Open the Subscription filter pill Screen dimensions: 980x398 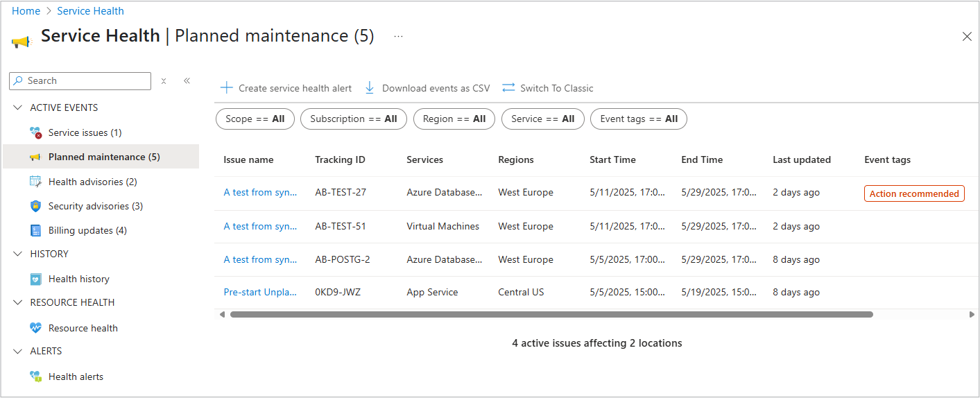click(x=353, y=119)
